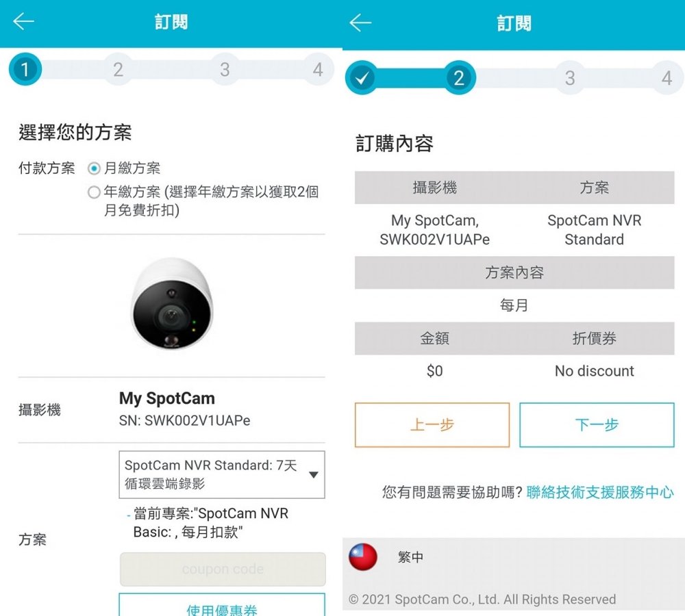Click the 下一步 next step button

pyautogui.click(x=597, y=425)
